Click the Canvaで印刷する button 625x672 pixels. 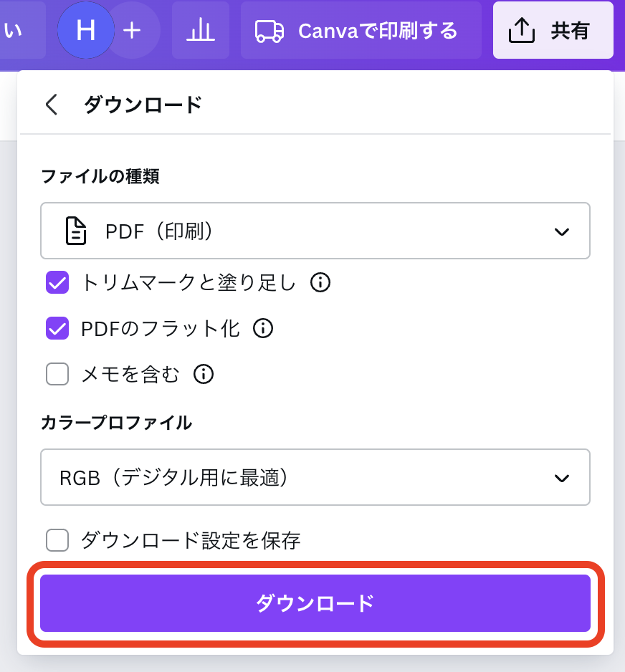point(361,30)
